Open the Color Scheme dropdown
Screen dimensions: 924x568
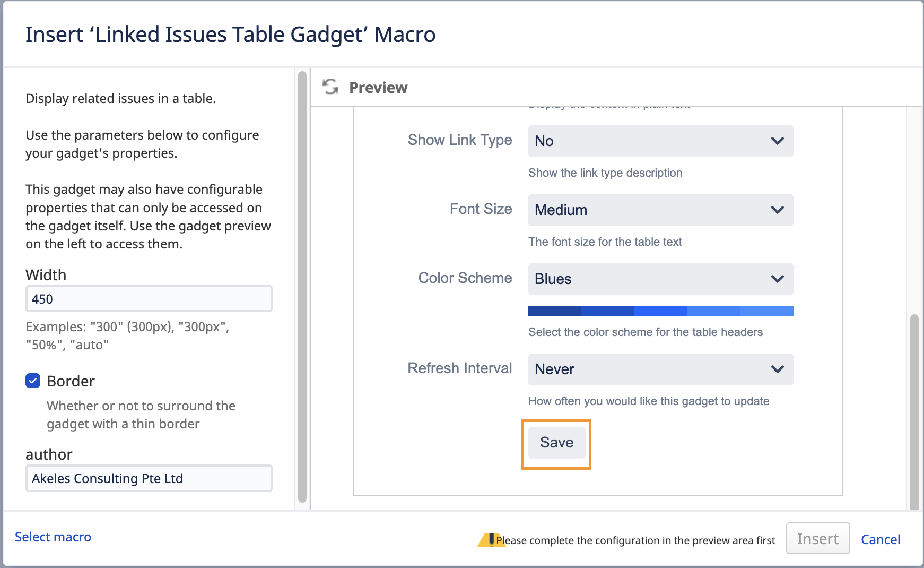pos(660,279)
